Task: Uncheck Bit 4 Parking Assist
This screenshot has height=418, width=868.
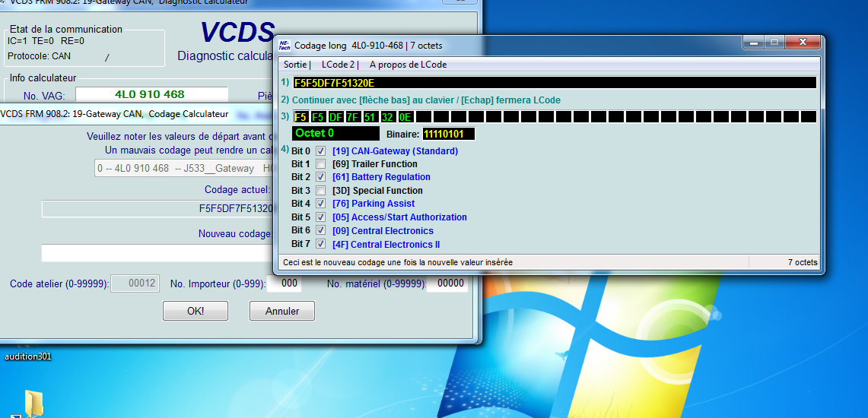Action: pos(321,204)
